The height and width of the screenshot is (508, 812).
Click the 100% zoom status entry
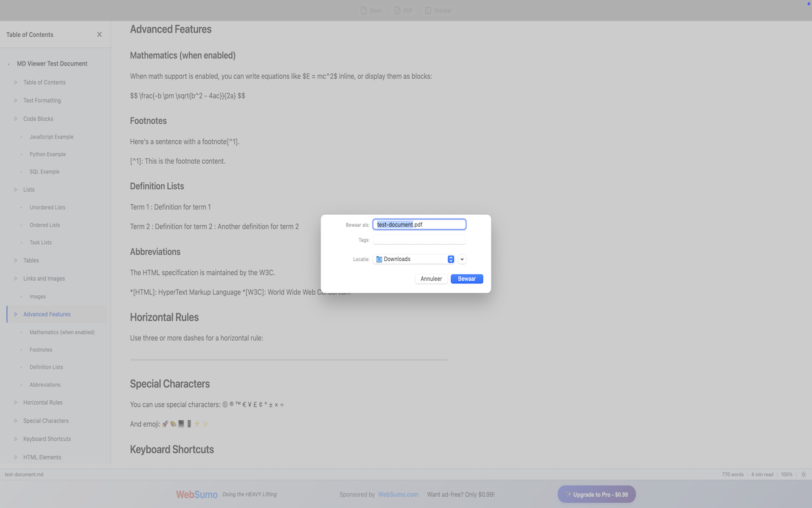(x=787, y=474)
